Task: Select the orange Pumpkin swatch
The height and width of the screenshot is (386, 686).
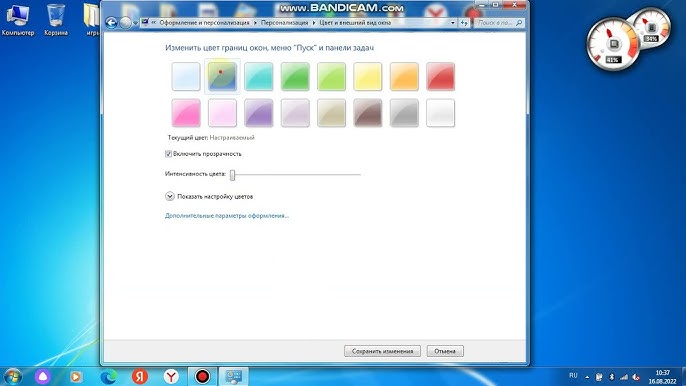Action: 404,77
